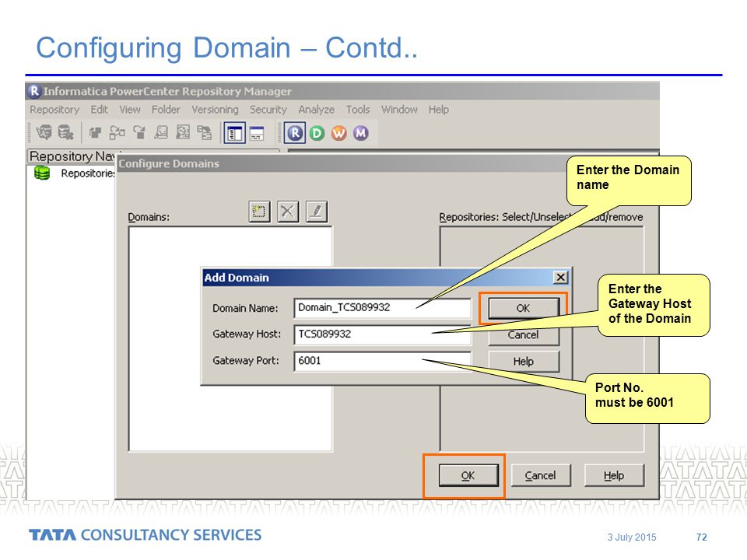This screenshot has height=560, width=747.
Task: Launch Repository Manager via blue R icon
Action: coord(295,133)
